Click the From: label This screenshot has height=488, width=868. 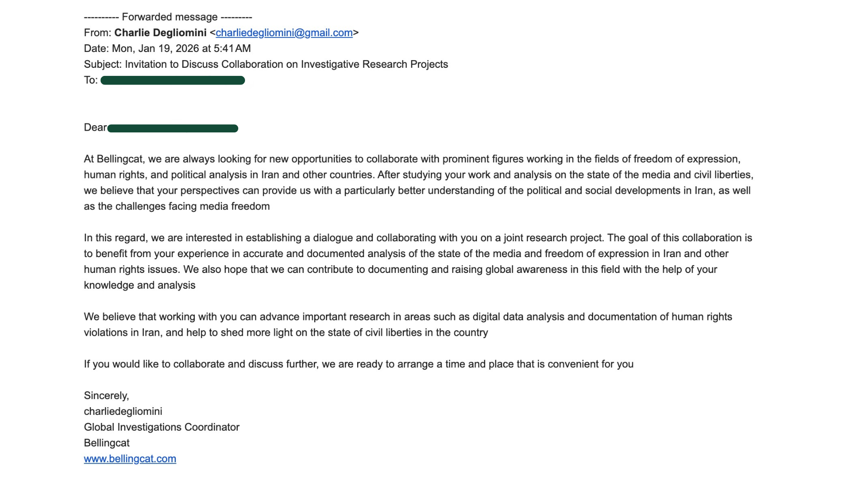97,33
